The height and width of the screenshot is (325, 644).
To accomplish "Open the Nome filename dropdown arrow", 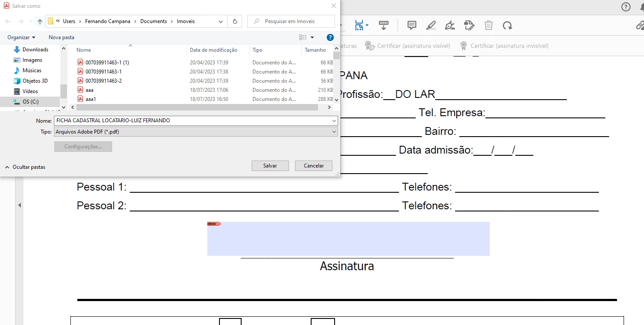I will click(334, 121).
